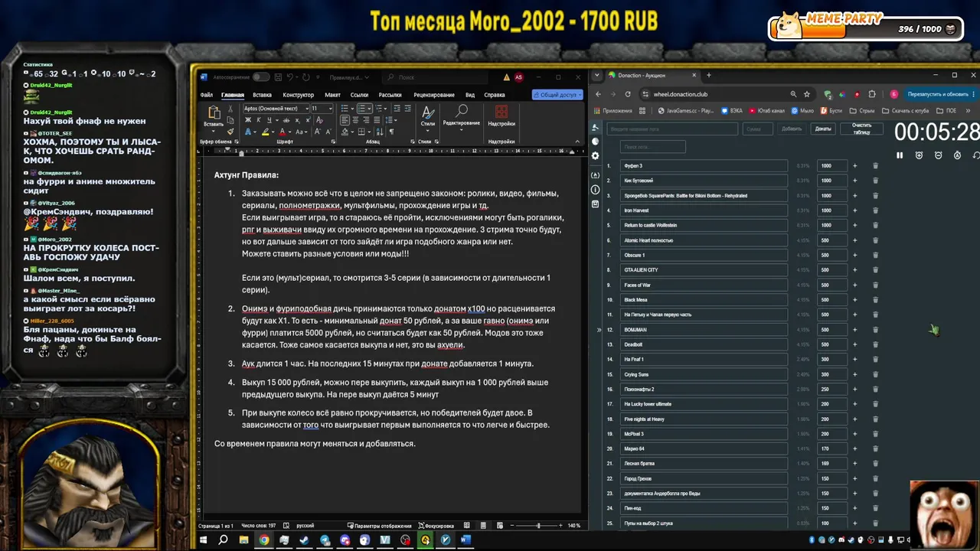
Task: Switch to the Вставка ribbon tab
Action: (262, 95)
